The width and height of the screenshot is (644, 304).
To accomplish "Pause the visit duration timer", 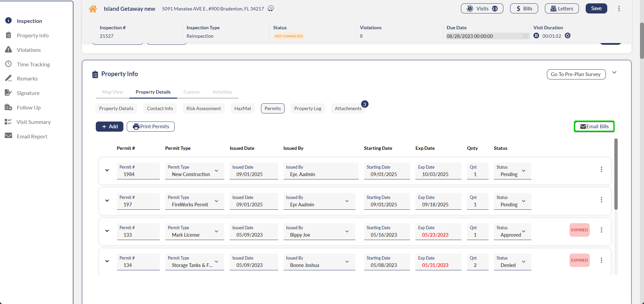I will coord(537,35).
